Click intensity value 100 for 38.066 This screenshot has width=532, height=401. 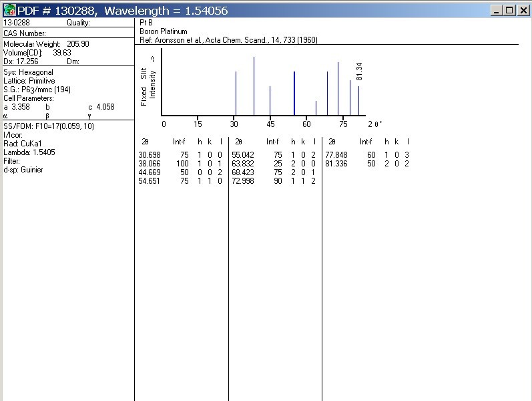pos(182,164)
